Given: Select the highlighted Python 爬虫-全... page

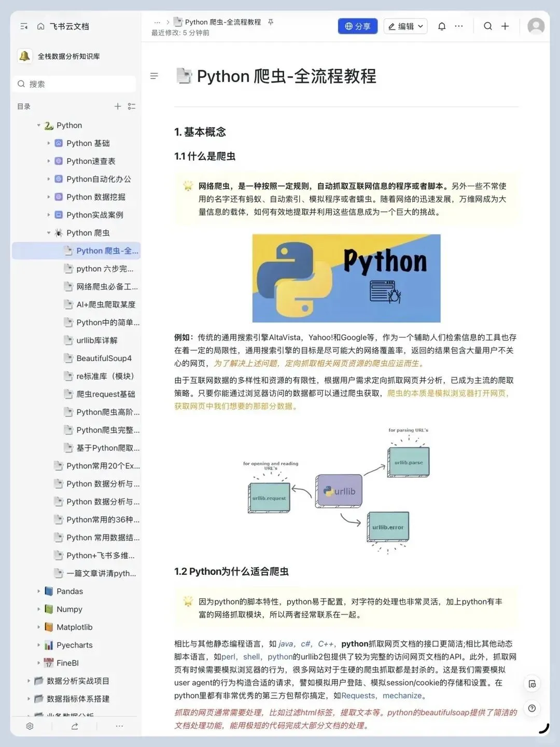Looking at the screenshot, I should pyautogui.click(x=76, y=251).
